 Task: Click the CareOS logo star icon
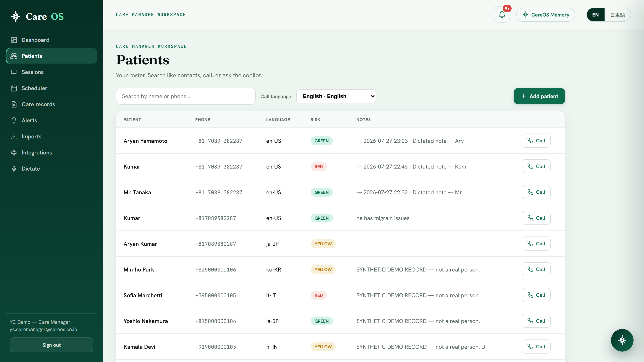(16, 16)
